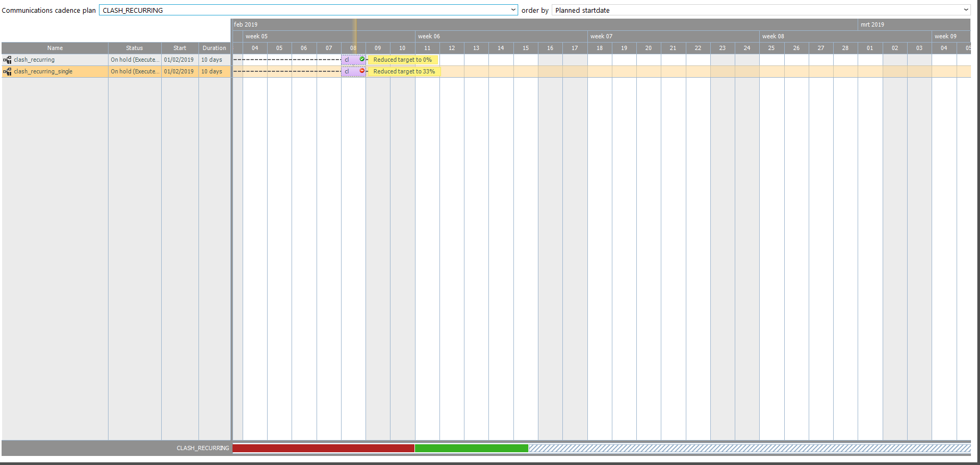
Task: Click the Status column header
Action: click(x=135, y=48)
